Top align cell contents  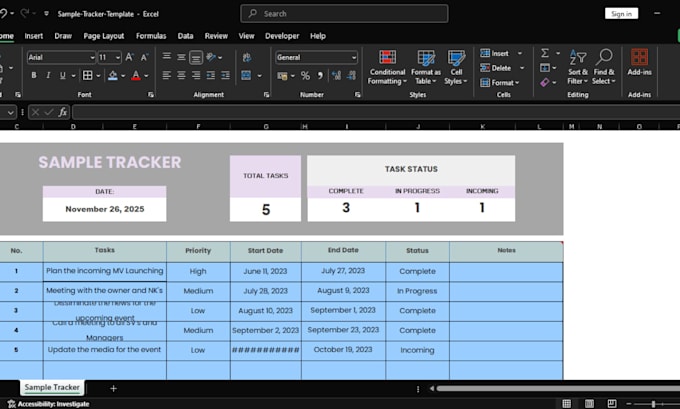[167, 57]
